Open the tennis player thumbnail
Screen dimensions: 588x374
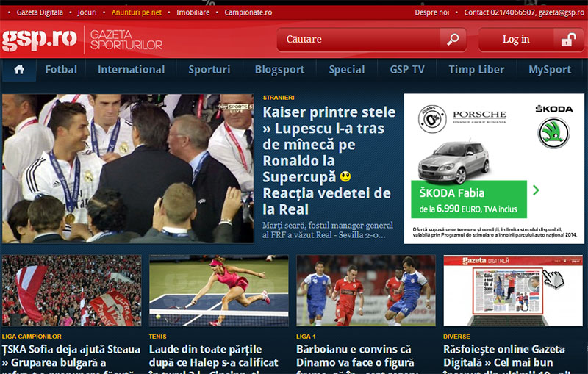click(x=218, y=290)
